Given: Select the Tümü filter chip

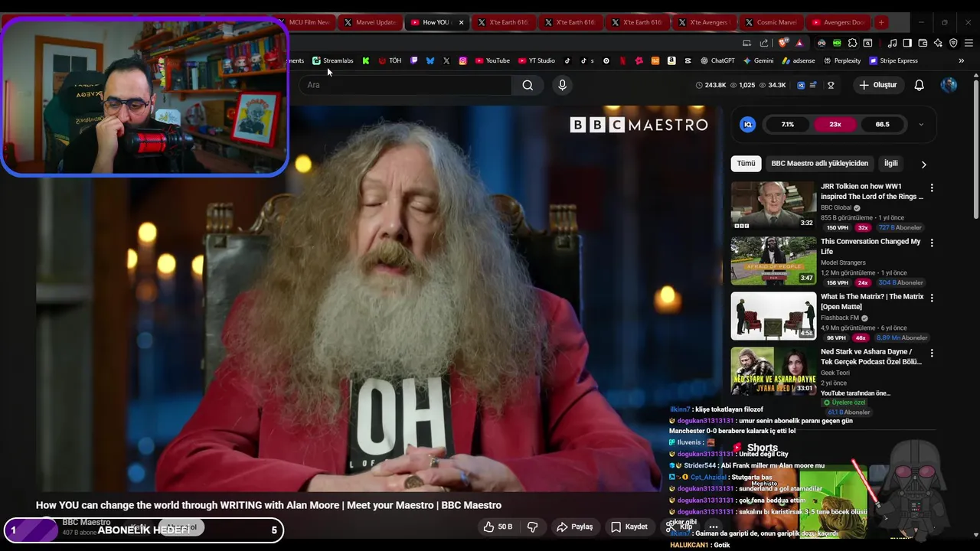Looking at the screenshot, I should [746, 163].
